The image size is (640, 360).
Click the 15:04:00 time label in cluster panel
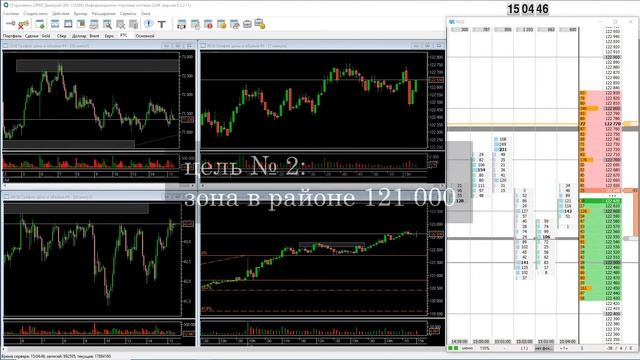(x=567, y=341)
